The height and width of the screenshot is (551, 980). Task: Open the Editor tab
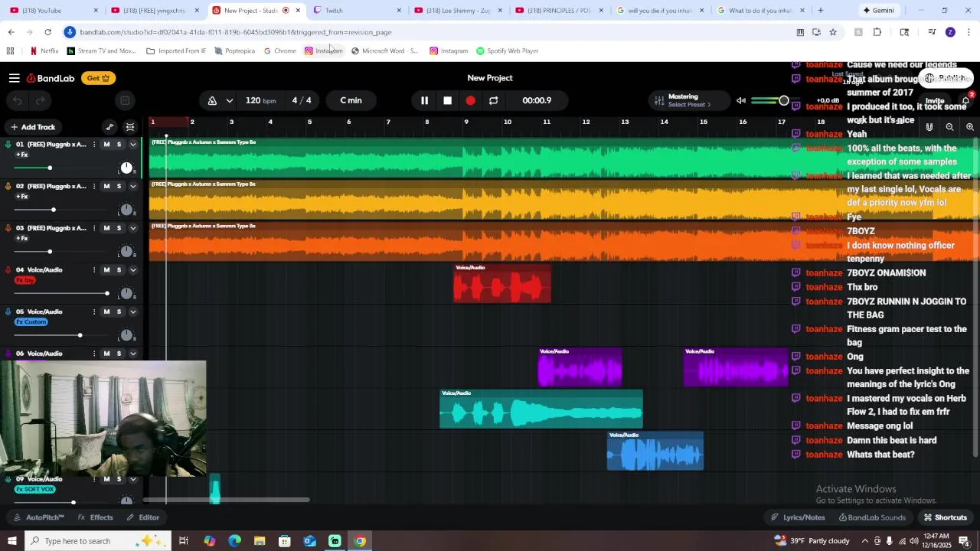point(143,517)
